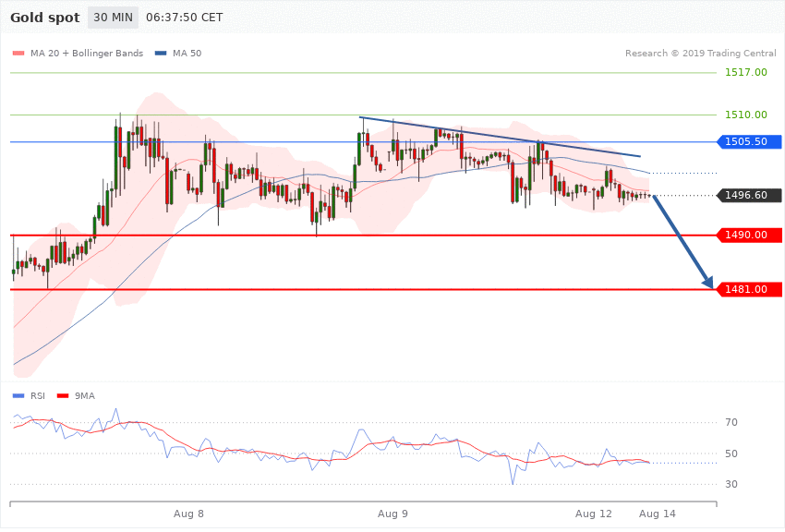Click the Aug 14 date axis label
785x532 pixels.
click(x=658, y=514)
